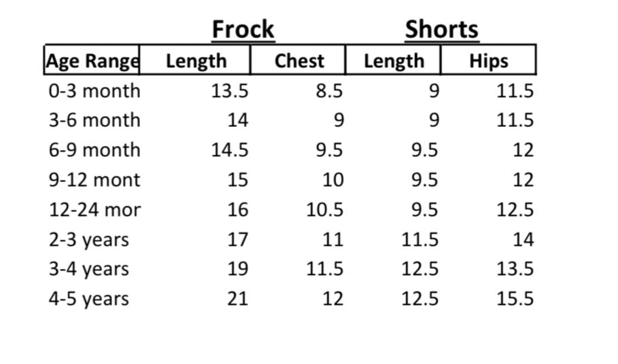Select hips value 14 for 2-3 years
The width and height of the screenshot is (618, 364).
(523, 240)
